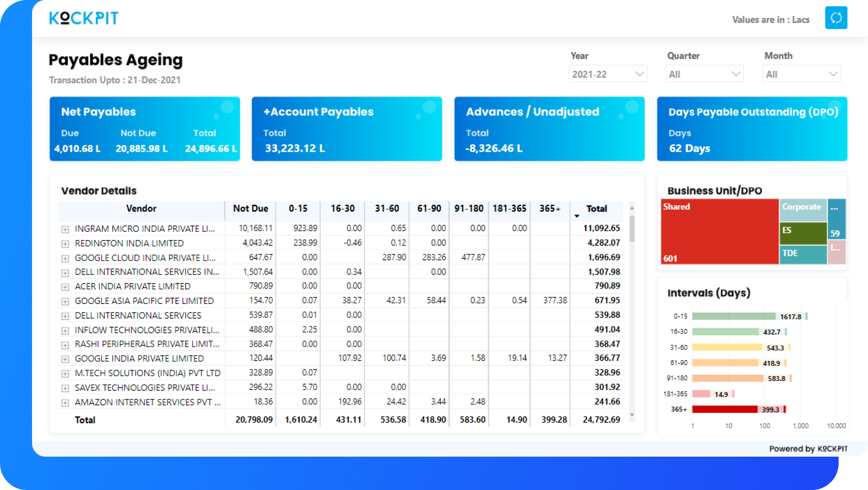Screen dimensions: 868x490
Task: Open the Month dropdown
Action: (802, 74)
